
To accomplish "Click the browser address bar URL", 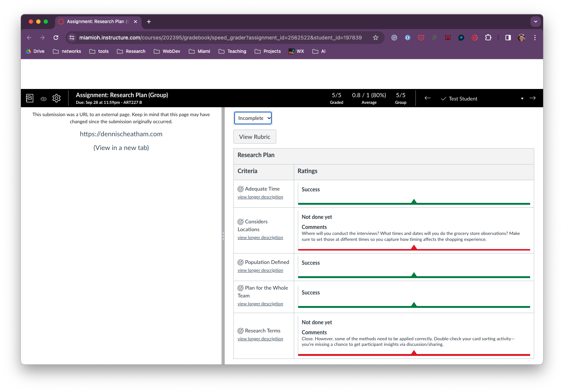I will point(220,38).
